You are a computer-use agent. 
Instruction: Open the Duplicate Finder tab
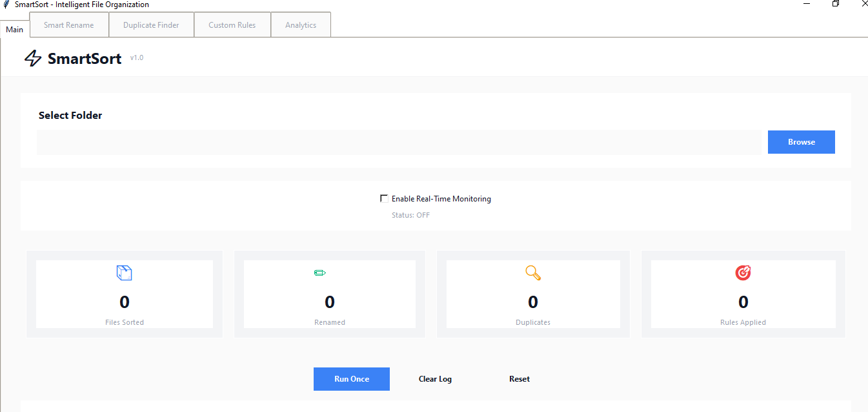pos(151,25)
